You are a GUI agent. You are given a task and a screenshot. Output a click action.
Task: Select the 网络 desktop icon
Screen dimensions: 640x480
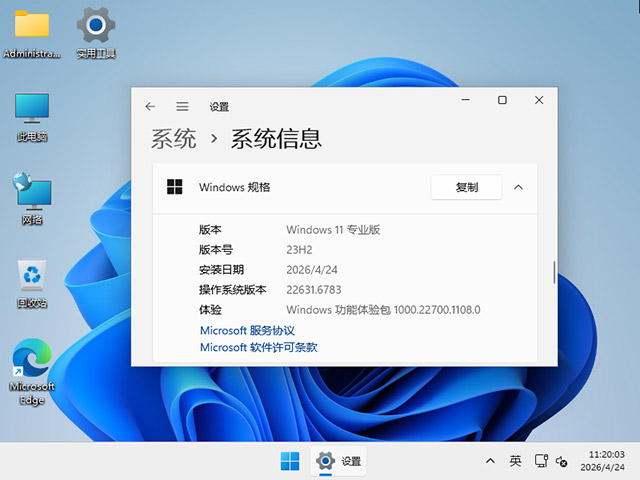32,199
